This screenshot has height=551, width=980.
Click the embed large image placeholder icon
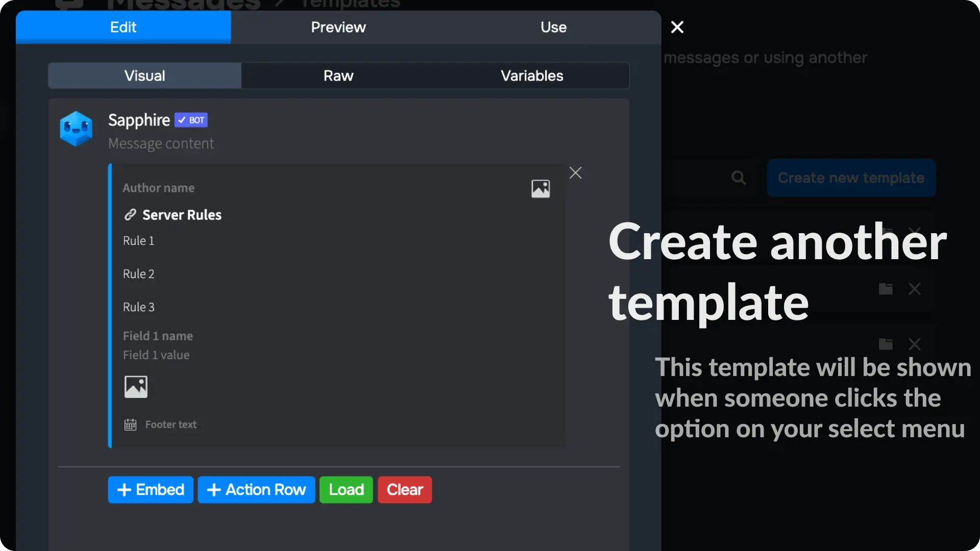coord(136,387)
